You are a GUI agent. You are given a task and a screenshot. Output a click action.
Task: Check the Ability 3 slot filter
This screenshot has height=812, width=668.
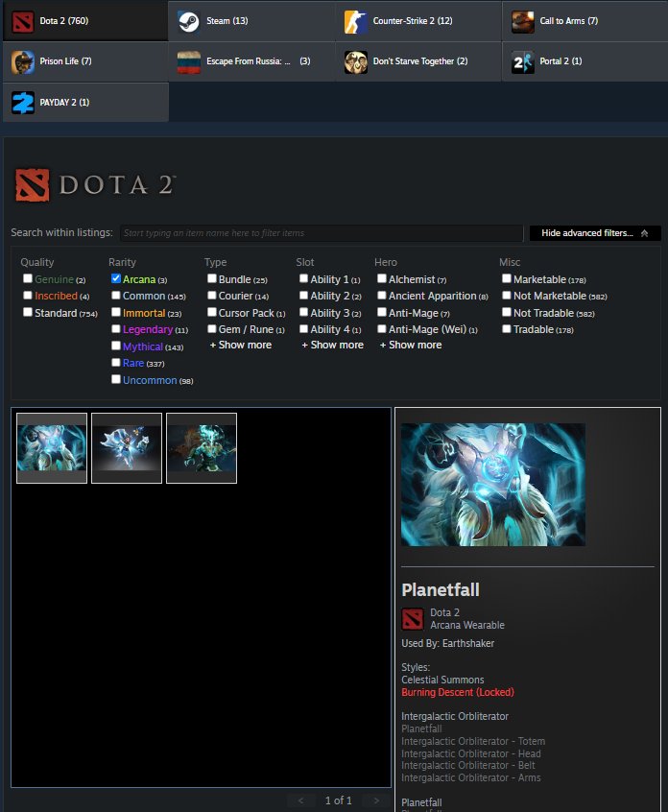(x=304, y=312)
